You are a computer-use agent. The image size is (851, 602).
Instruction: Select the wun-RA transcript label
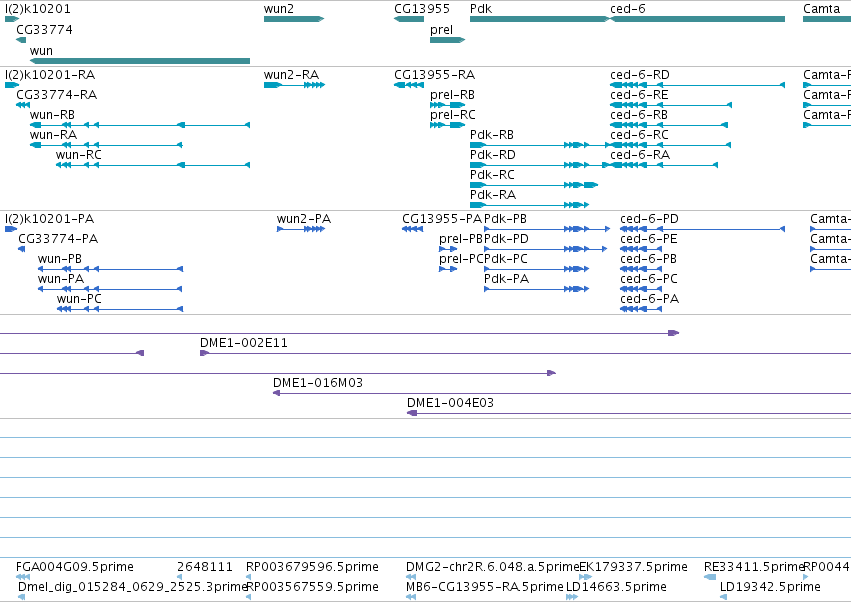click(53, 135)
